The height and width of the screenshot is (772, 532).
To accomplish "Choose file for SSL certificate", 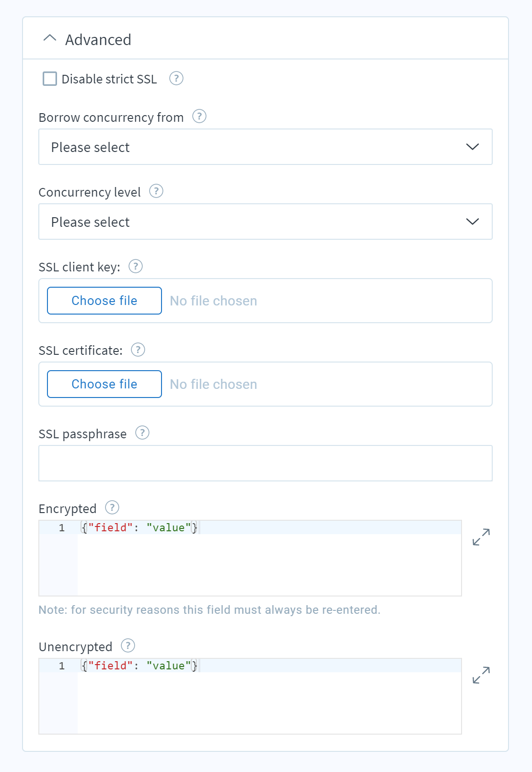I will coord(104,384).
